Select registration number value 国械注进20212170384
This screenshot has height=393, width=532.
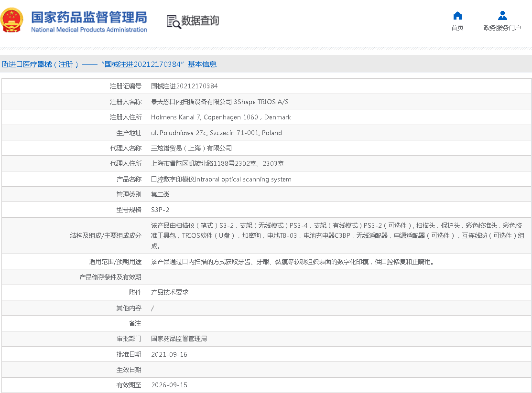tap(184, 86)
